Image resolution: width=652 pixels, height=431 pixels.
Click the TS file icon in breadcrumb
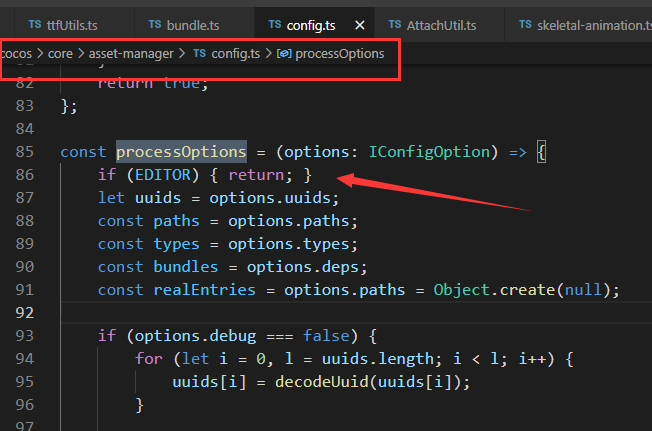pos(200,53)
